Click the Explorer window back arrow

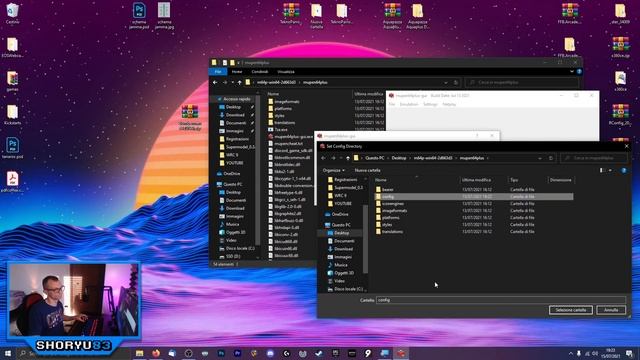(215, 82)
